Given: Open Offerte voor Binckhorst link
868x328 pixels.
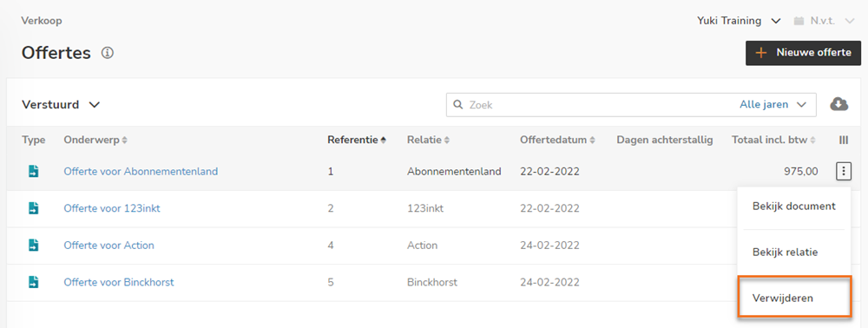Looking at the screenshot, I should [118, 282].
